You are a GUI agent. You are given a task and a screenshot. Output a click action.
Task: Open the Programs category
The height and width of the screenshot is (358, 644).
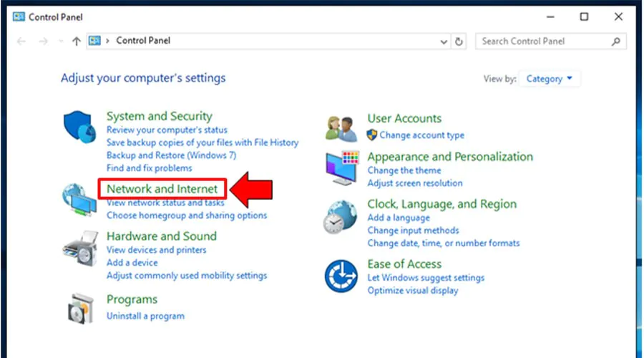pos(132,299)
